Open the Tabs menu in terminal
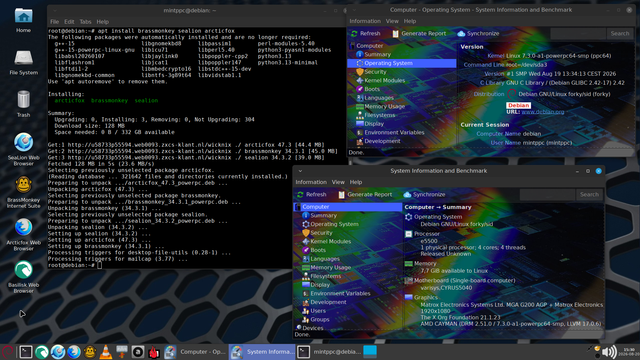 85,22
